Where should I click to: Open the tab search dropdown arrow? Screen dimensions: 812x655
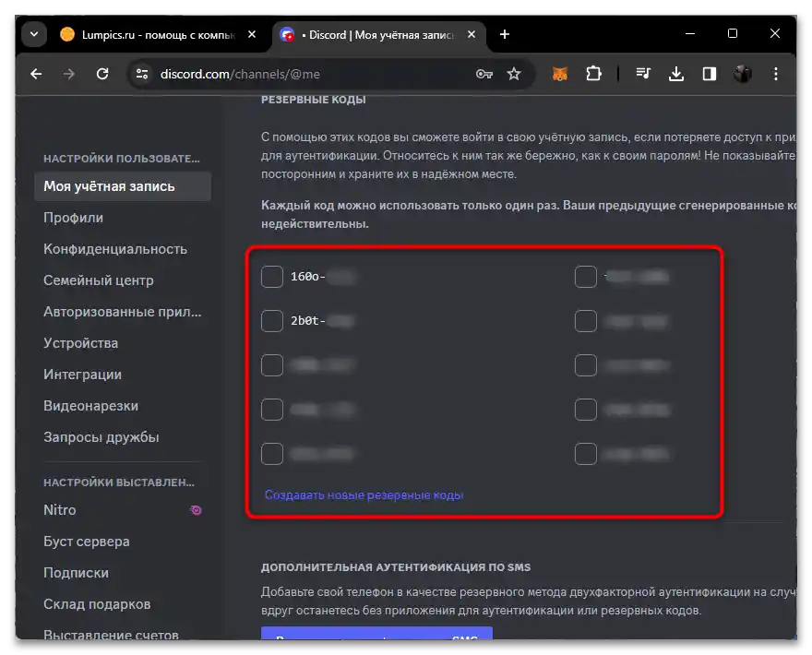pos(34,34)
